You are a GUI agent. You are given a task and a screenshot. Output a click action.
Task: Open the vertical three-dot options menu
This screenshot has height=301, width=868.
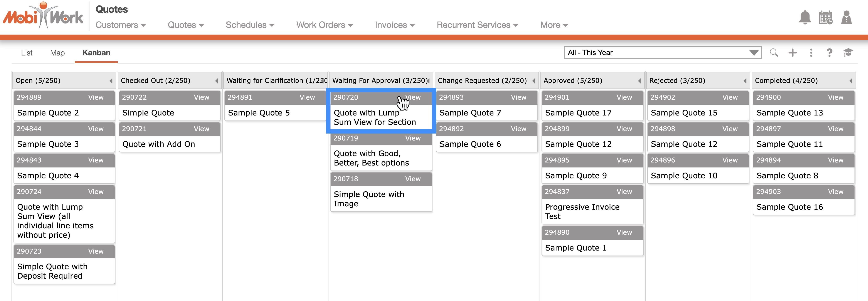811,53
